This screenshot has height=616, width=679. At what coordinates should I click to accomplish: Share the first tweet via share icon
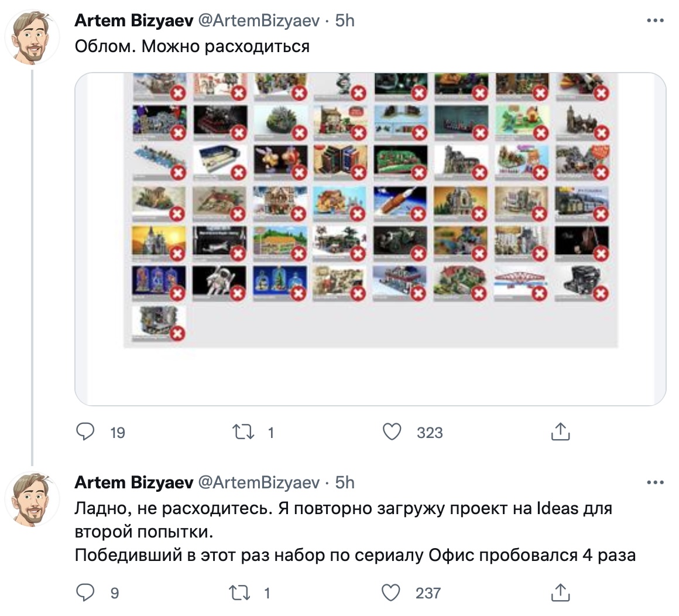pos(560,432)
